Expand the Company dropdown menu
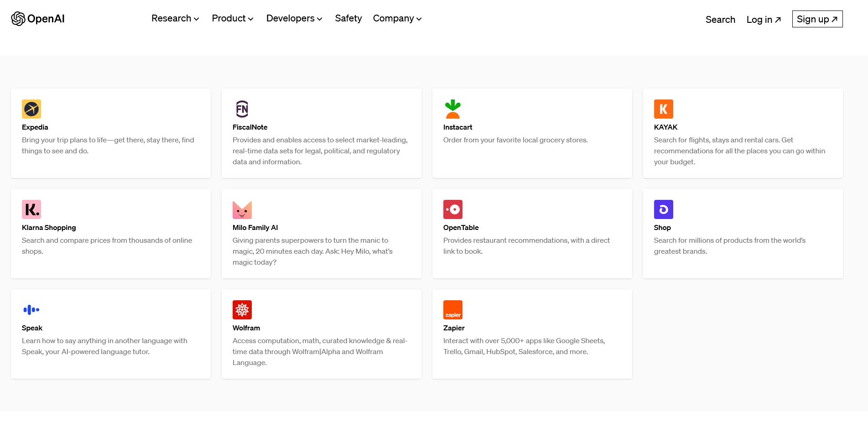The width and height of the screenshot is (868, 423). point(397,19)
